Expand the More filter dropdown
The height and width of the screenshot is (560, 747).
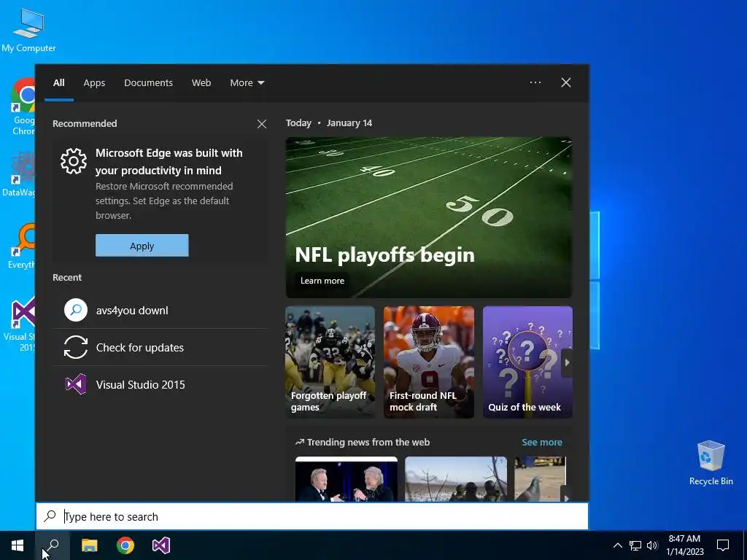click(x=247, y=83)
